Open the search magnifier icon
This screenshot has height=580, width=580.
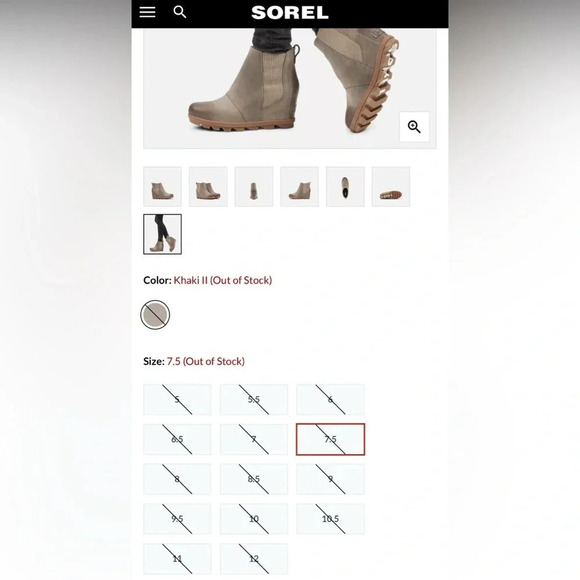[x=180, y=12]
